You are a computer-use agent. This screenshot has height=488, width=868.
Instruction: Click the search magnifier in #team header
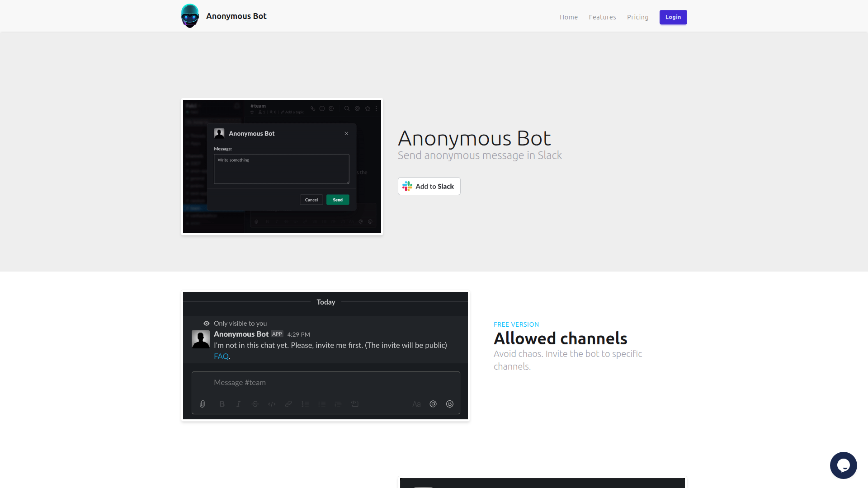pyautogui.click(x=347, y=108)
